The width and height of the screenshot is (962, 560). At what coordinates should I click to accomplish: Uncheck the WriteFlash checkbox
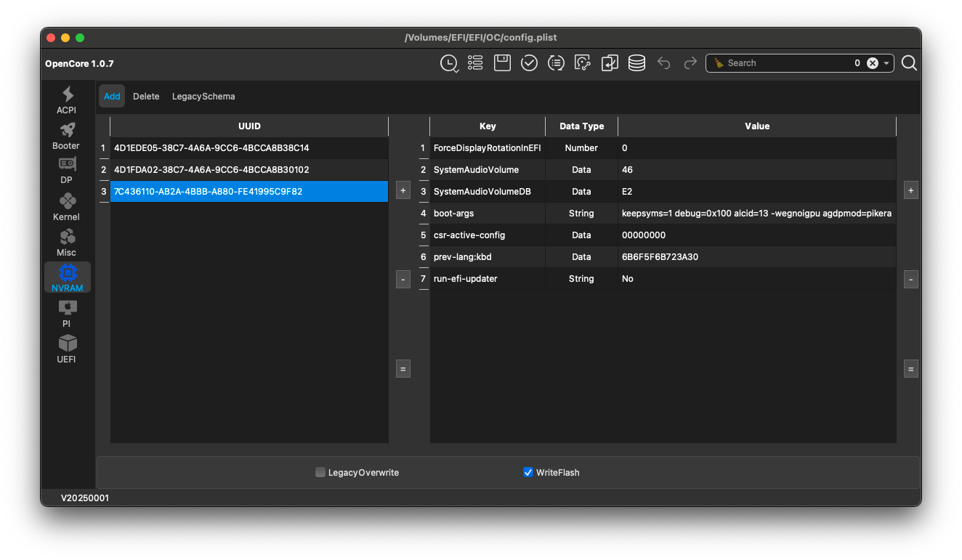coord(528,473)
